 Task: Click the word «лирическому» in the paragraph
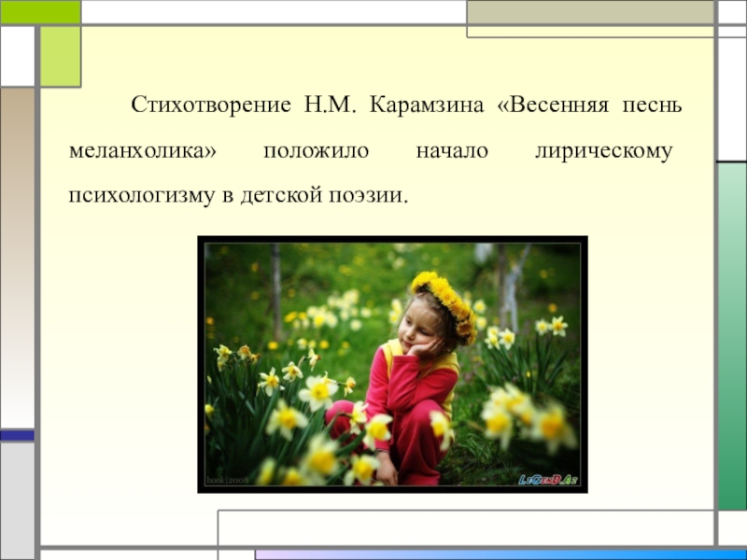click(603, 152)
